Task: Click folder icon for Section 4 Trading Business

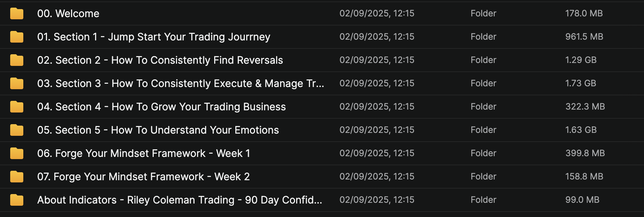Action: point(17,107)
